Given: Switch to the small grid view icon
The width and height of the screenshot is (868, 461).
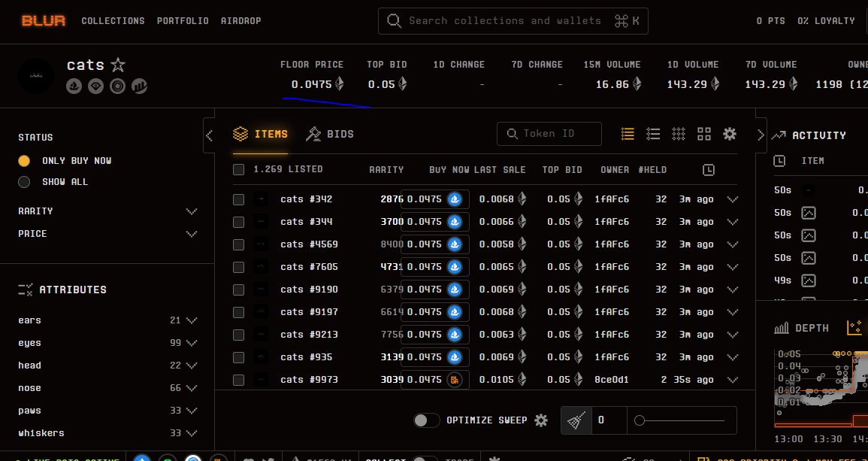Looking at the screenshot, I should (679, 134).
